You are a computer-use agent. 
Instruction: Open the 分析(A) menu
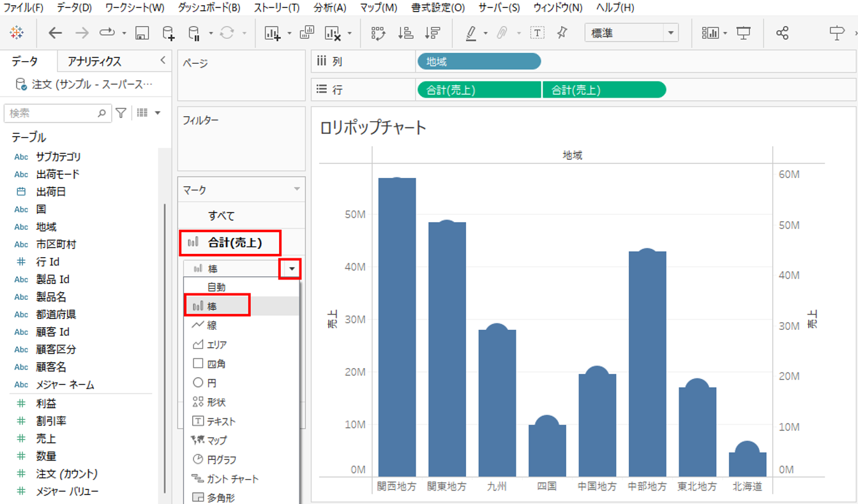(x=330, y=8)
